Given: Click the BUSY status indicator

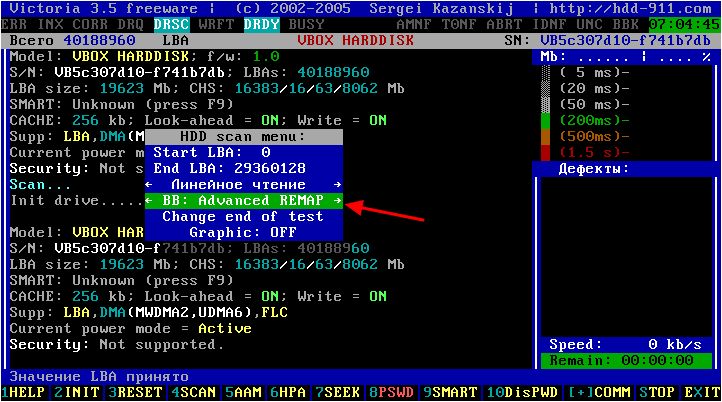Looking at the screenshot, I should [306, 24].
